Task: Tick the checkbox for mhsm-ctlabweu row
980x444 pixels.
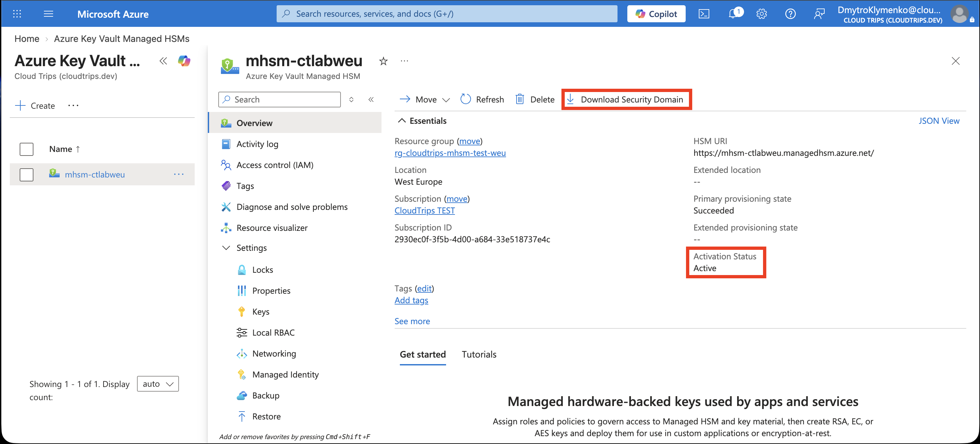Action: [x=26, y=175]
